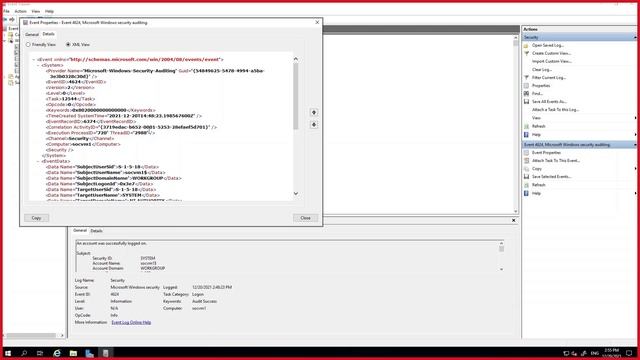Show next event with down arrow button
Screen dimensions: 640x360
coord(313,124)
